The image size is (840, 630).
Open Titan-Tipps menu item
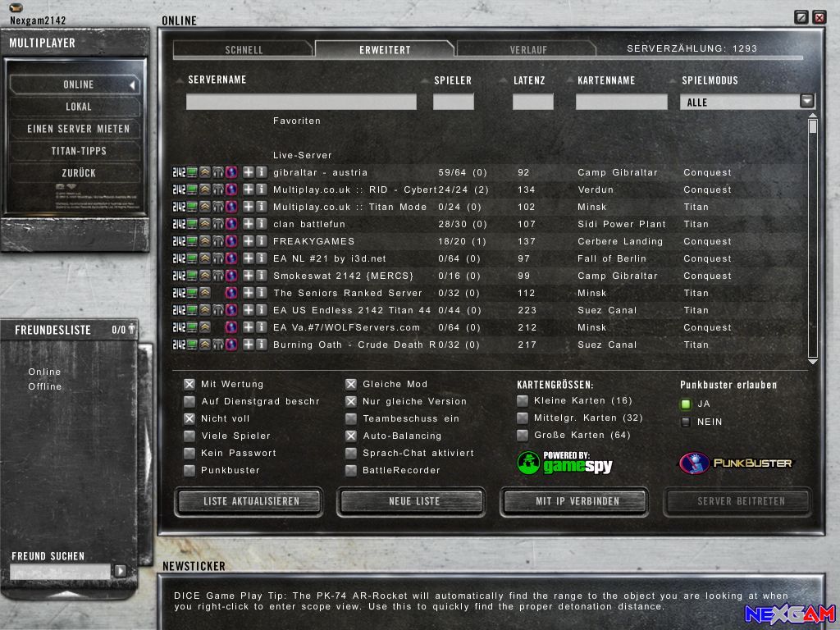(x=78, y=151)
